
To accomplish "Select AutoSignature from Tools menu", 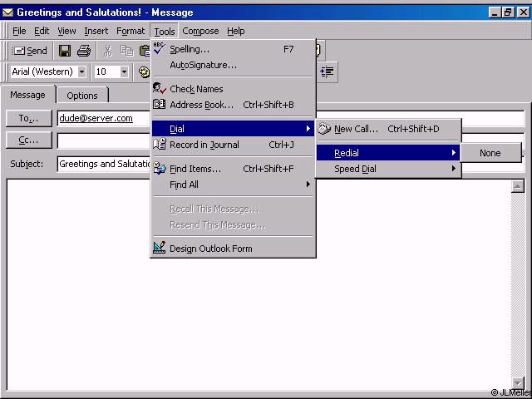I will [233, 65].
